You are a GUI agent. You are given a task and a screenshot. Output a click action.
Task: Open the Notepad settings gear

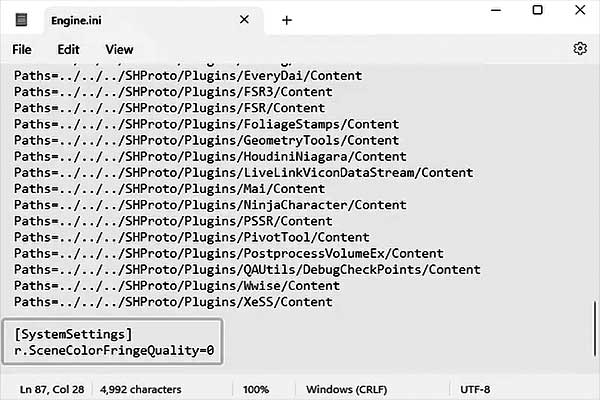[x=580, y=49]
